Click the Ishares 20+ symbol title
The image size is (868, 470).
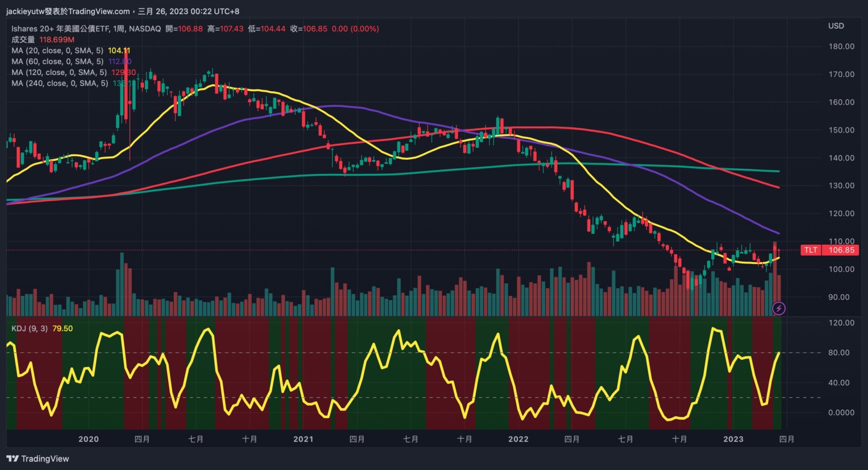click(86, 29)
